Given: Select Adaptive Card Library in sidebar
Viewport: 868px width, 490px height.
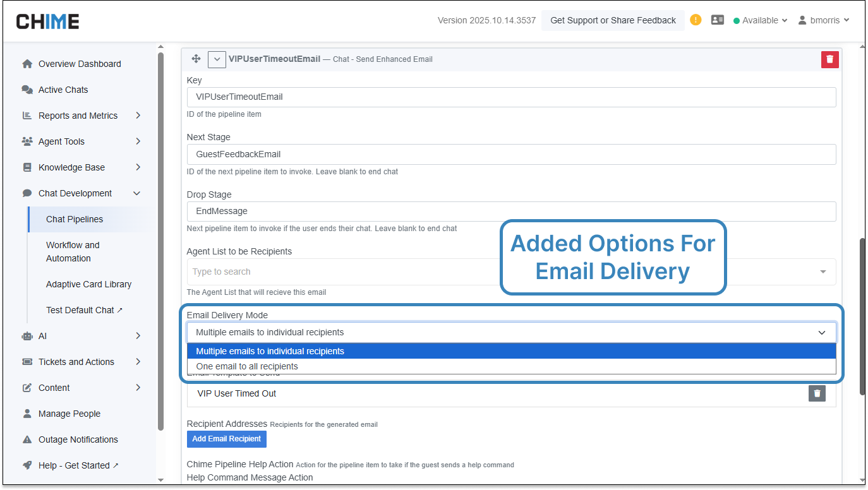Looking at the screenshot, I should 88,284.
